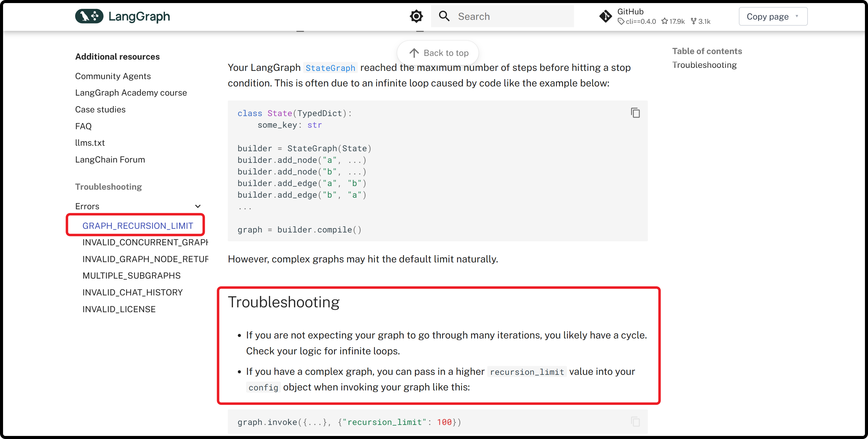Click builder.add_edge("b", "a") code line
The image size is (868, 439).
point(302,195)
